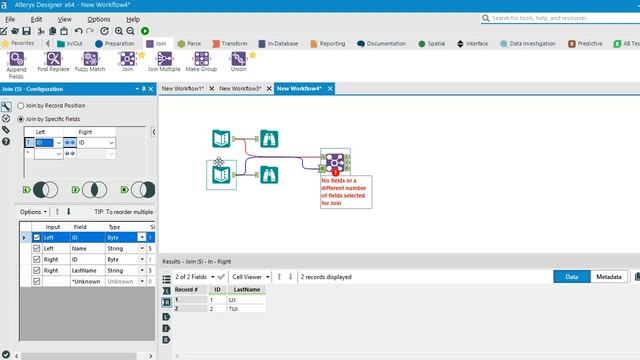Screen dimensions: 640x360
Task: Run the workflow with green play button
Action: (145, 31)
